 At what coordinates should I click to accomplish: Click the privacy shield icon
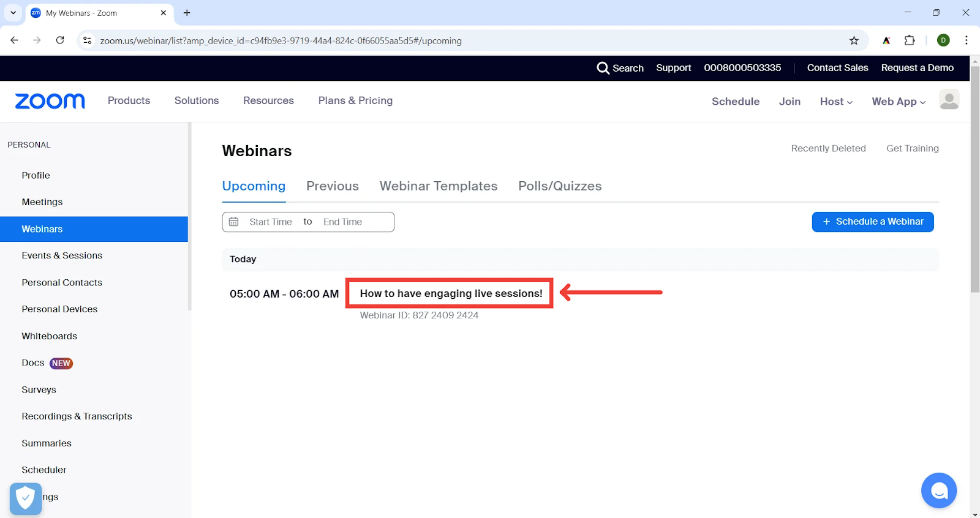(26, 498)
